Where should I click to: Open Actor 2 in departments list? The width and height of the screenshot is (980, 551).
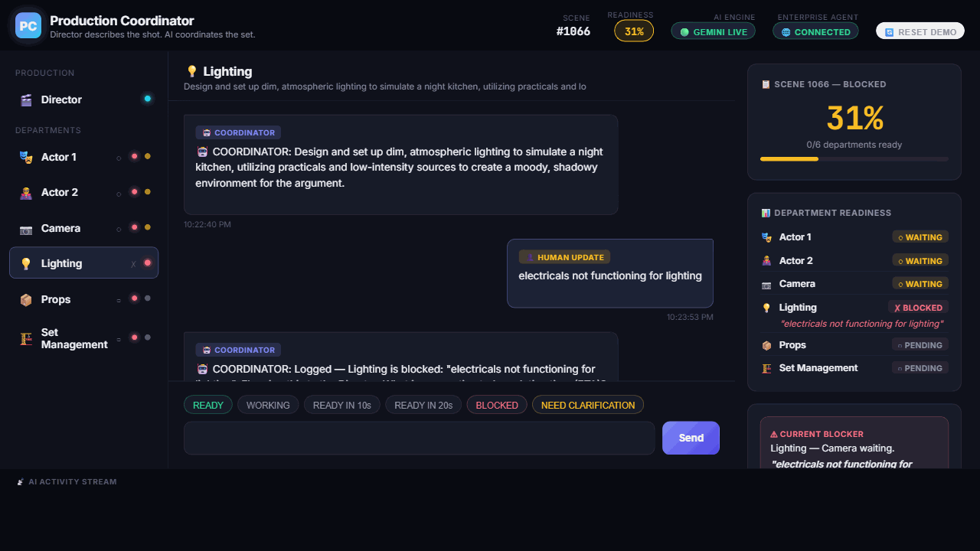84,192
